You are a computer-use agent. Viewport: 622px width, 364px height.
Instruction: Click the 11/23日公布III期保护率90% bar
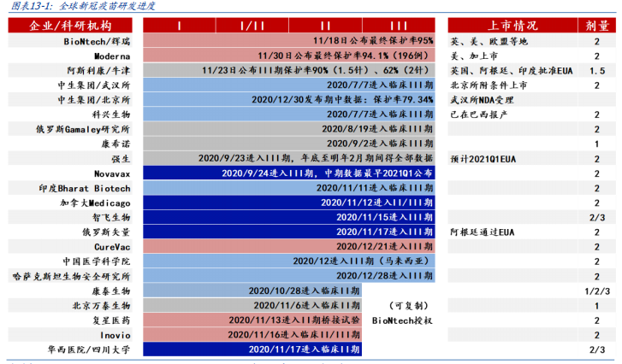tap(289, 70)
